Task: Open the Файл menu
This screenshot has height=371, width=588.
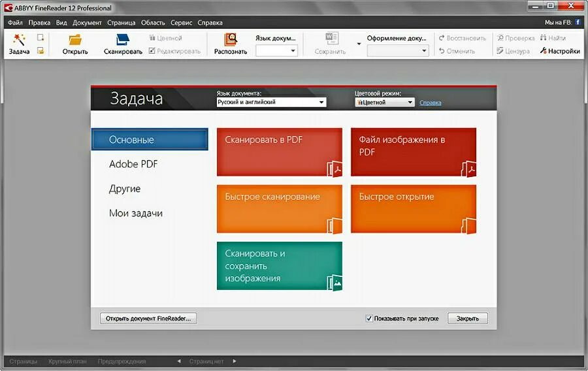Action: pos(15,22)
